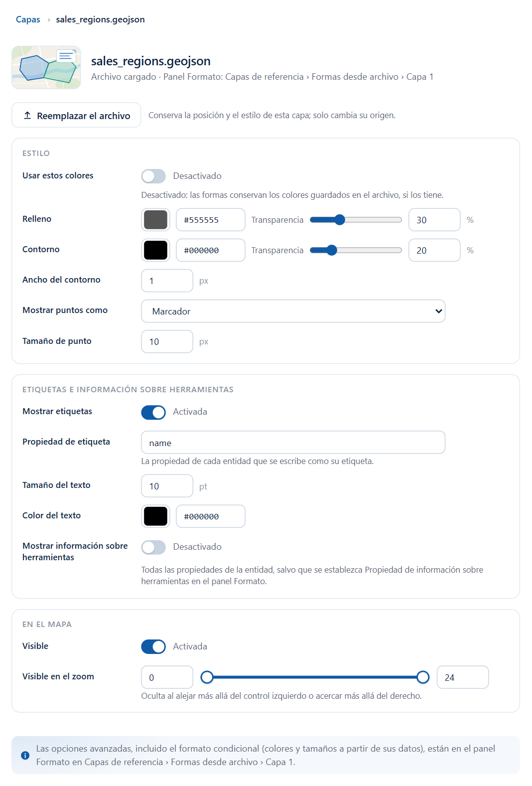532x786 pixels.
Task: Click the Tamaño del texto field
Action: (x=167, y=486)
